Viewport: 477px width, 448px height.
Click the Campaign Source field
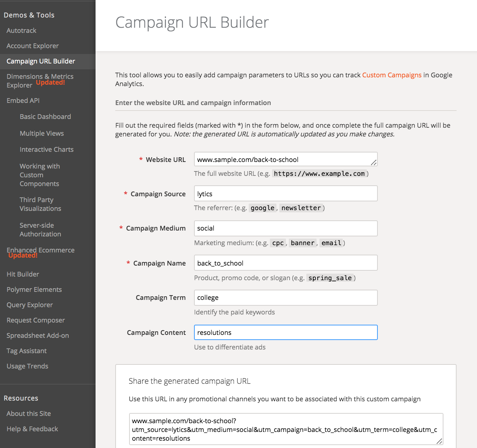286,193
